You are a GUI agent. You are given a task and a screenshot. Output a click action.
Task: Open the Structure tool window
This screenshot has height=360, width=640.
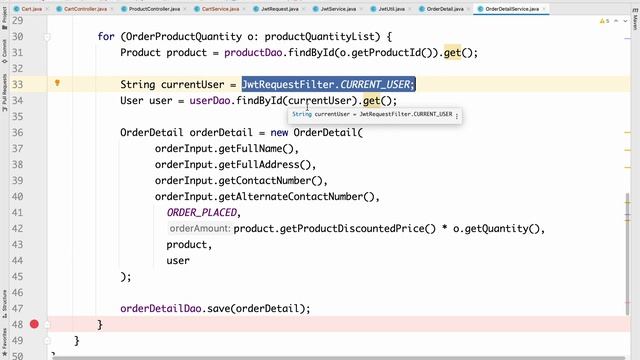pyautogui.click(x=4, y=304)
